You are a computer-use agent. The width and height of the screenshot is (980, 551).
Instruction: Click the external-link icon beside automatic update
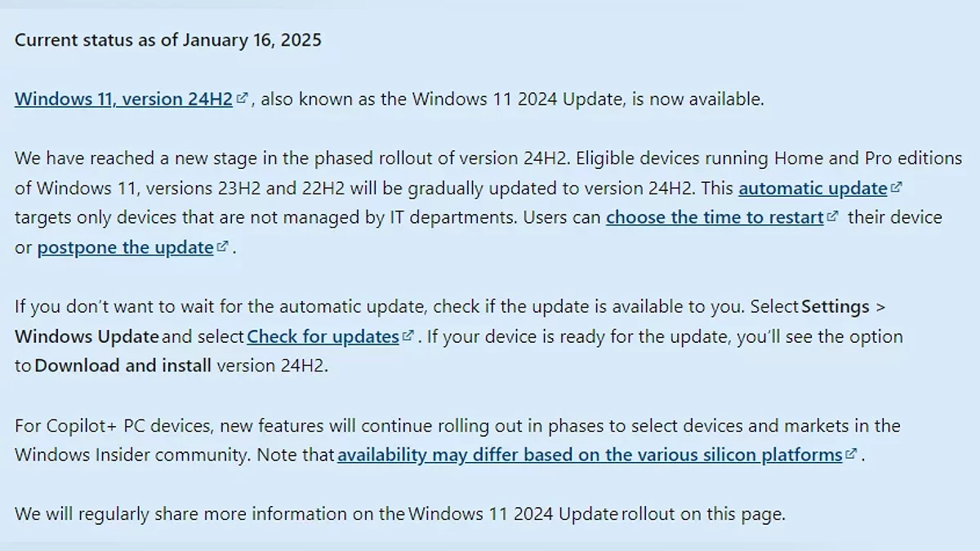pyautogui.click(x=896, y=188)
